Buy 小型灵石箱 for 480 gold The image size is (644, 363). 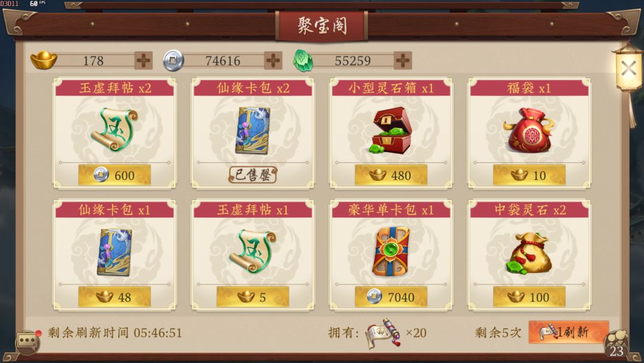[x=391, y=175]
